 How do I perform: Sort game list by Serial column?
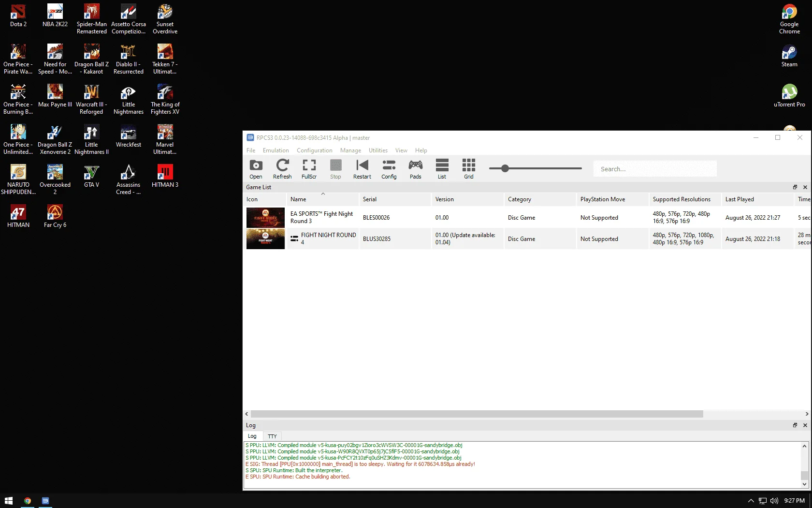394,199
